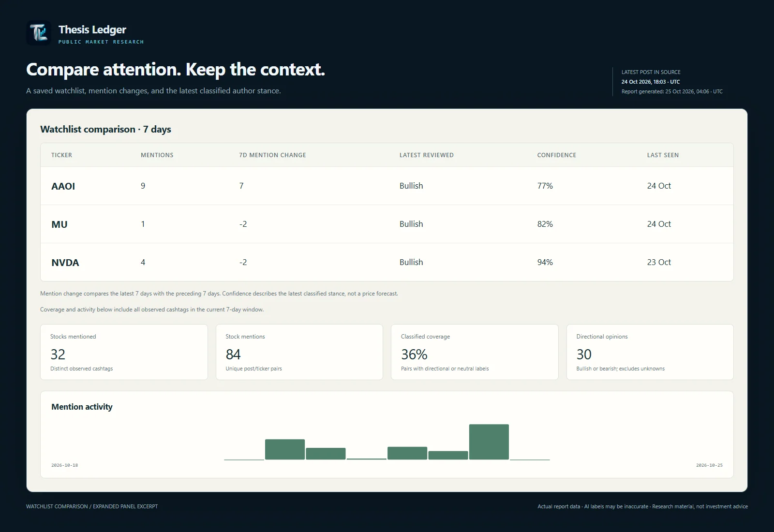Screen dimensions: 774x532
Task: Click the Bullish label in NVDA row
Action: pos(411,262)
